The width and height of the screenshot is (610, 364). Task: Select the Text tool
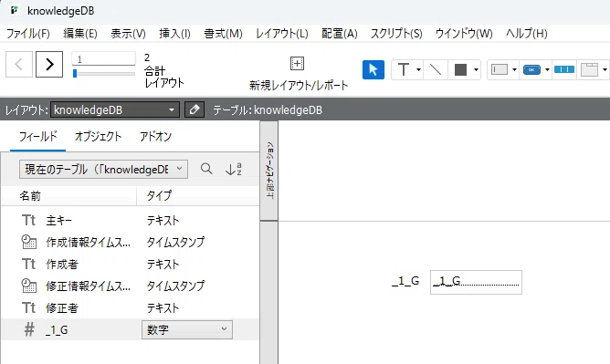(x=404, y=70)
